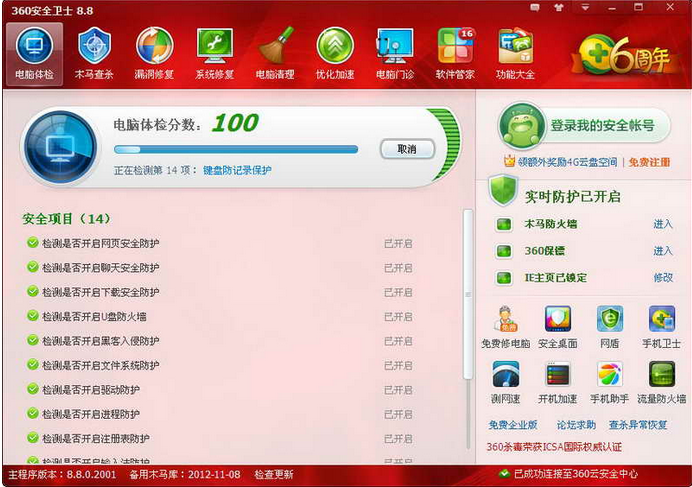Open the 漏洞修复 vulnerability repair icon
This screenshot has width=692, height=487.
click(154, 54)
